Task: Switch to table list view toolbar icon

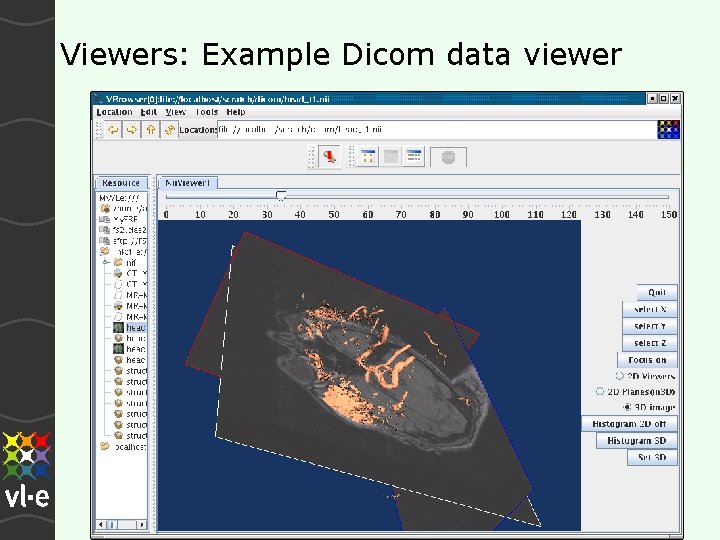Action: pyautogui.click(x=414, y=157)
